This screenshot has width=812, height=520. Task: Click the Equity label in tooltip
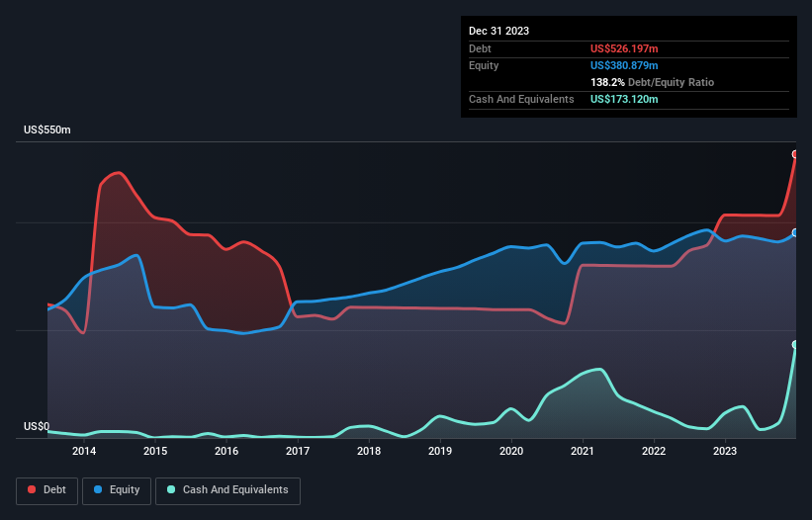(x=484, y=65)
